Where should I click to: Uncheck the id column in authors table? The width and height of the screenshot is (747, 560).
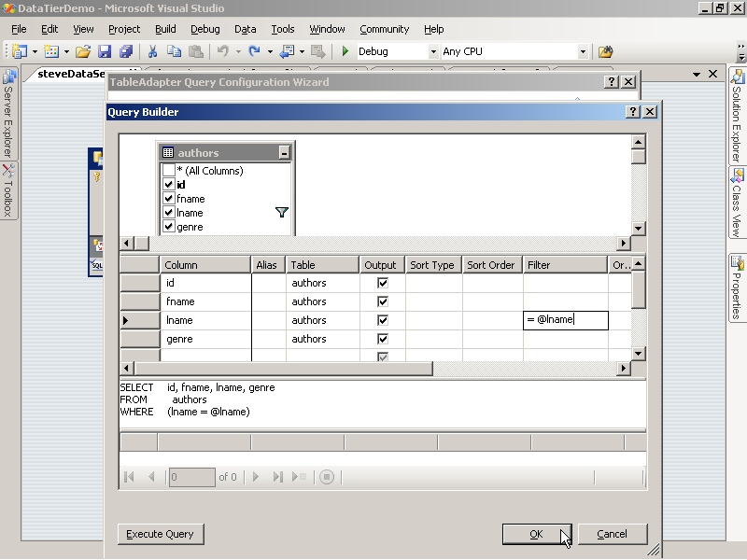(169, 184)
